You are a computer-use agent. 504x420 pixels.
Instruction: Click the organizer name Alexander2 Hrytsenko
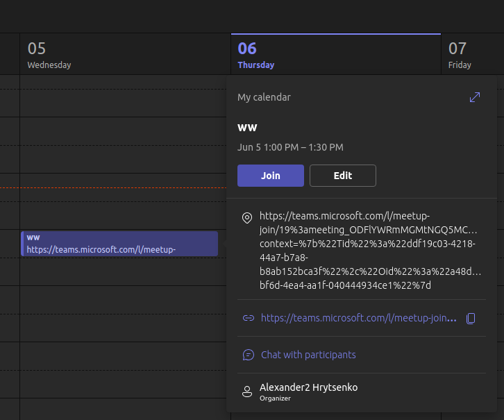308,387
